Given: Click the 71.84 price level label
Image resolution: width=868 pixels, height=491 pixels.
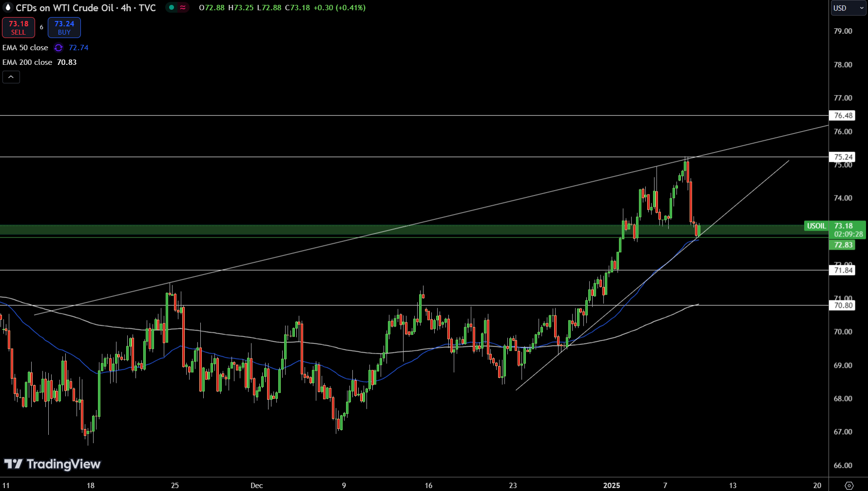Looking at the screenshot, I should click(843, 270).
